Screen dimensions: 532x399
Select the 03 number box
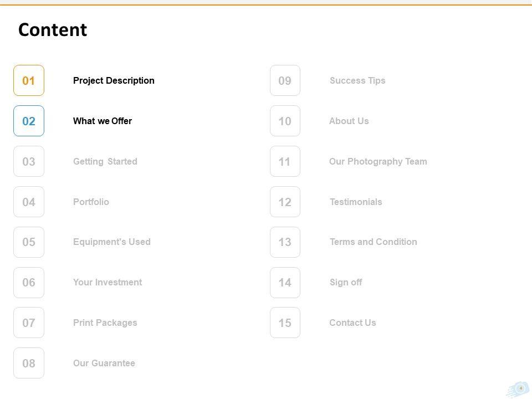pos(29,161)
